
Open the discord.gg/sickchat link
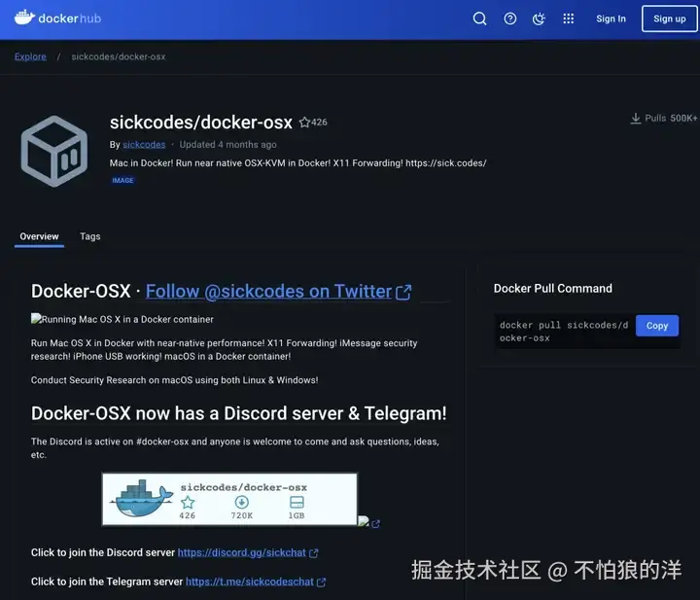click(241, 552)
